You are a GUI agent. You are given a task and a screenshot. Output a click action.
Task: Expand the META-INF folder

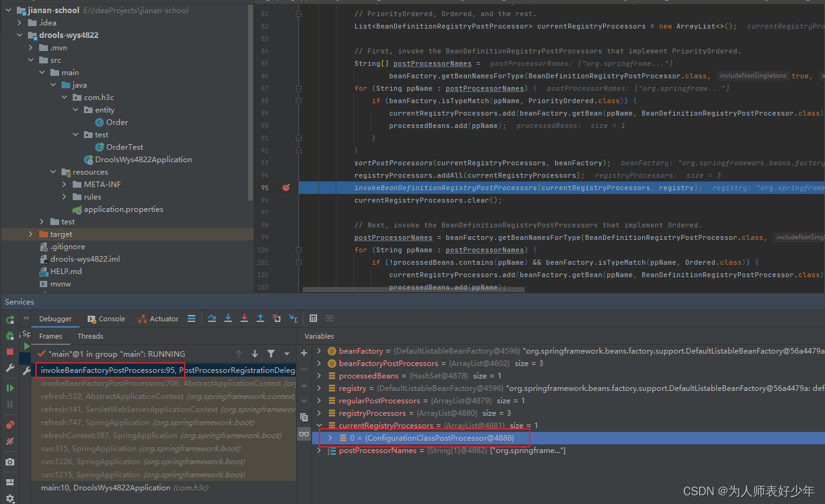point(65,184)
